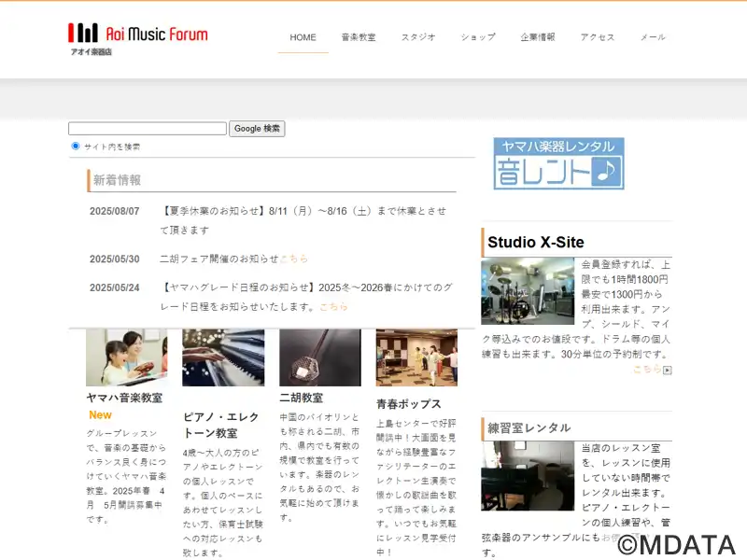This screenshot has width=747, height=560.
Task: Click the arrow icon beside Studio X-Site こちら
Action: [x=668, y=370]
